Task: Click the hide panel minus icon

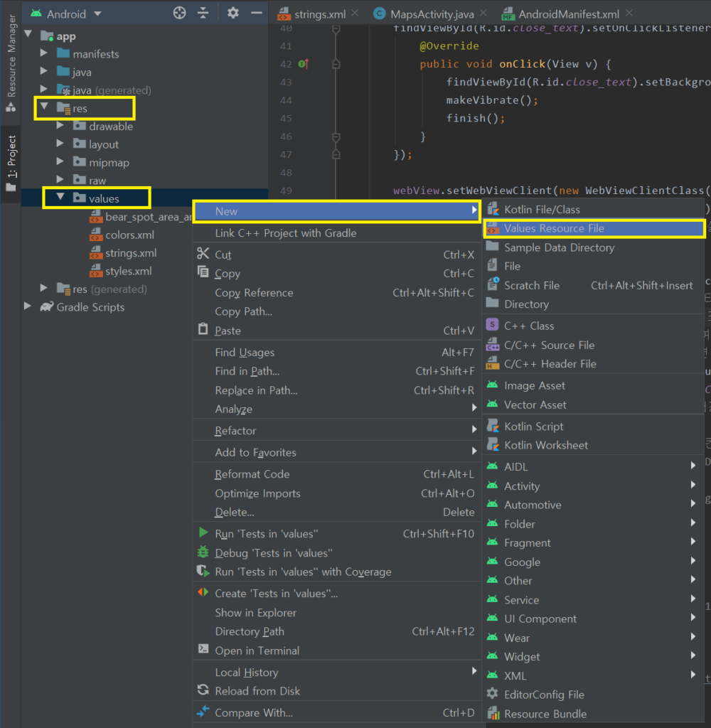Action: (x=255, y=13)
